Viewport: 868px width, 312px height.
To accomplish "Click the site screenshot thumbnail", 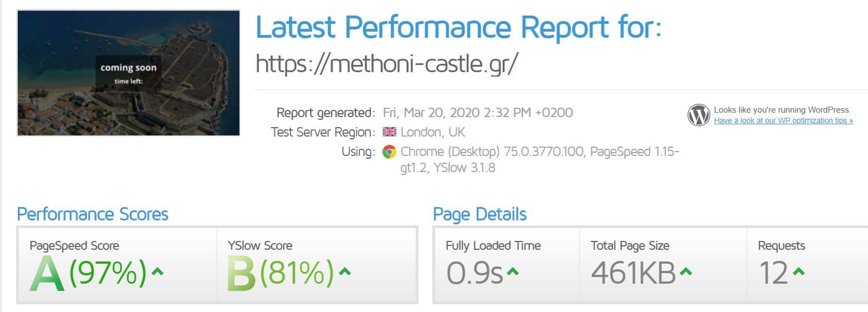I will click(128, 73).
